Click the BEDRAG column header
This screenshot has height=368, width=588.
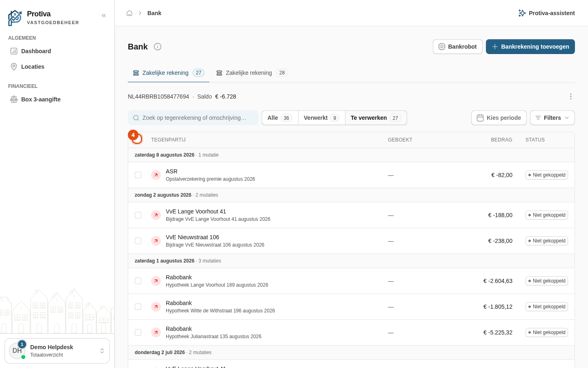[x=501, y=140]
